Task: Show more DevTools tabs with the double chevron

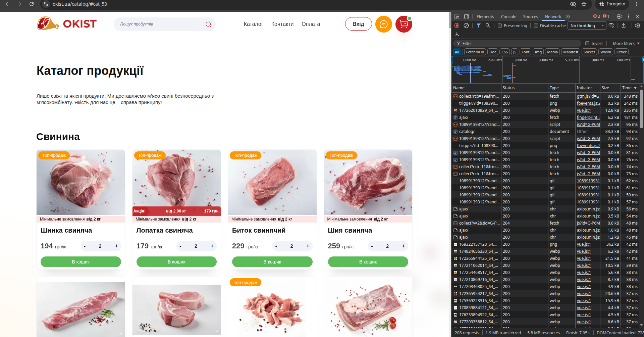Action: (568, 16)
